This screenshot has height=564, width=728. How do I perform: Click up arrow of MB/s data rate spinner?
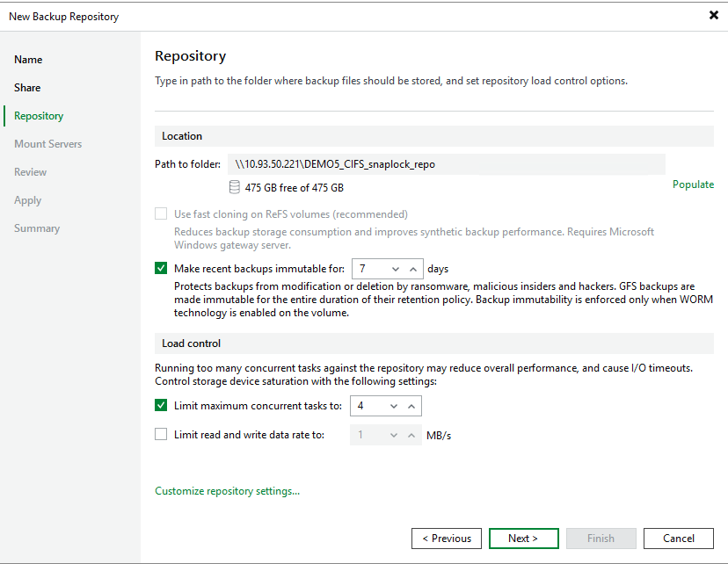point(411,435)
